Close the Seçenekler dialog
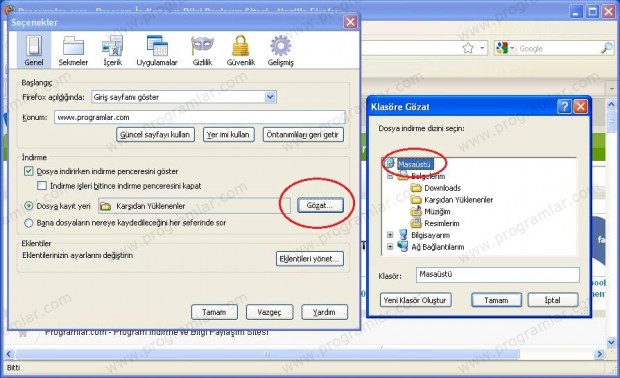 [x=350, y=22]
